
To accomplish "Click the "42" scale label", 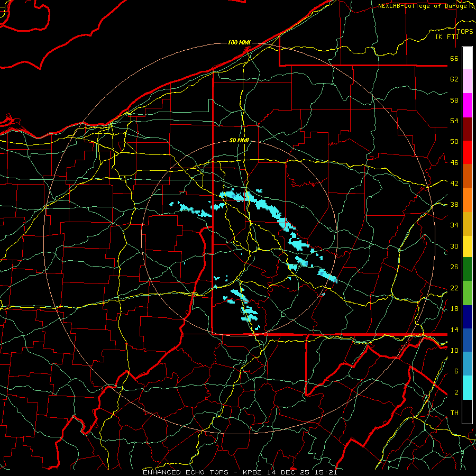I will [x=454, y=184].
